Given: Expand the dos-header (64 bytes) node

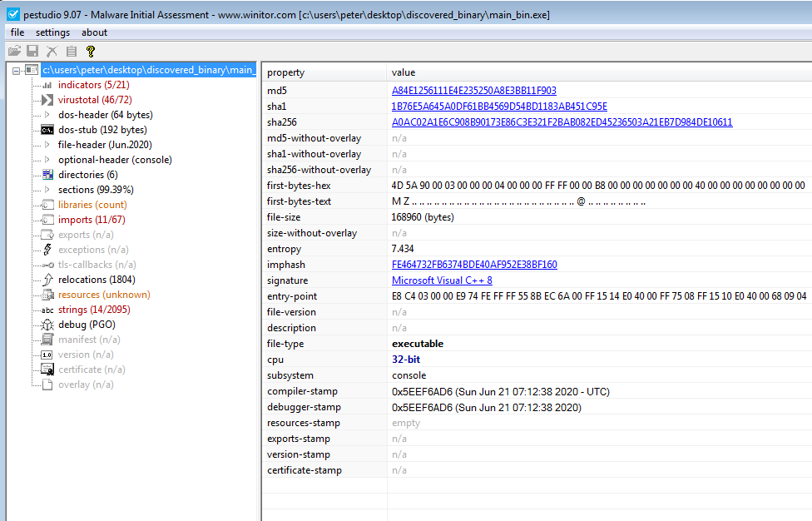Looking at the screenshot, I should coord(47,115).
